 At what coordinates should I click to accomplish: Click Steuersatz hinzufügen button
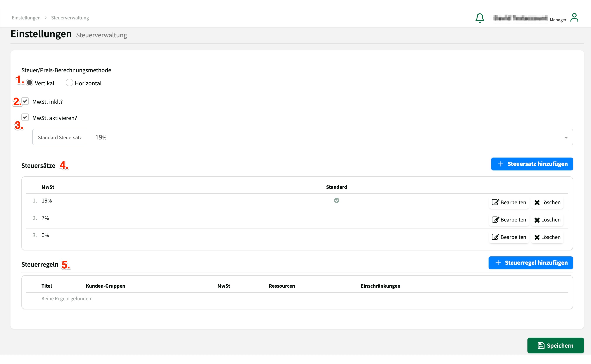pos(532,164)
